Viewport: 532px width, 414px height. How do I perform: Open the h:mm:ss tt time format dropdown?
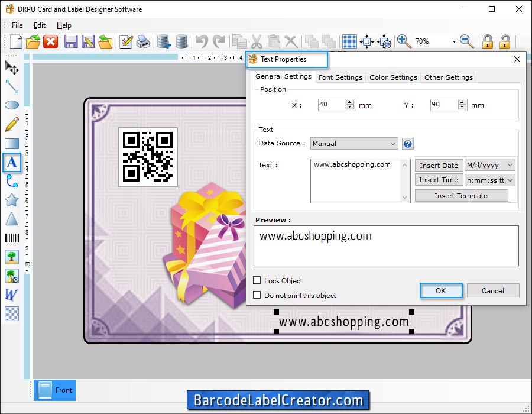(489, 180)
